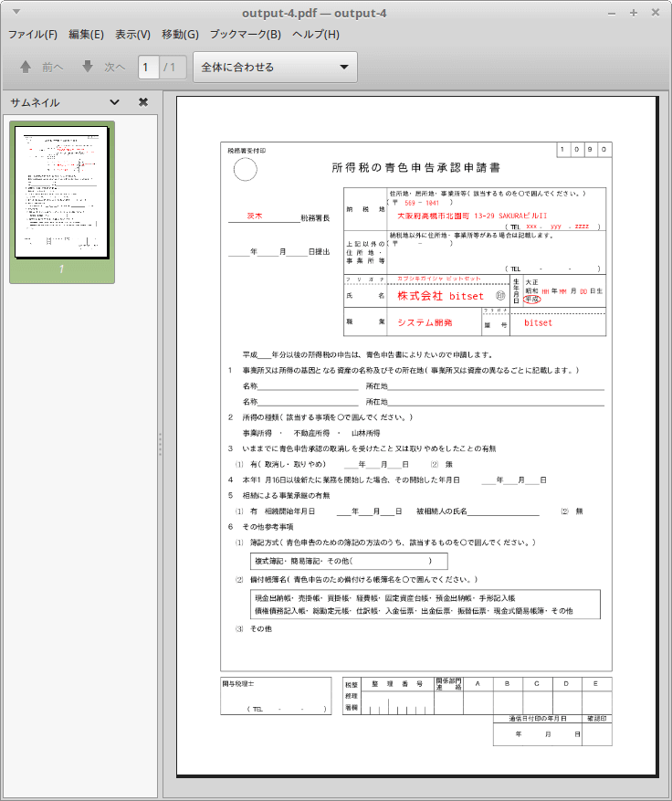The image size is (672, 801).
Task: Click the window menu triangle in title bar
Action: pyautogui.click(x=16, y=11)
